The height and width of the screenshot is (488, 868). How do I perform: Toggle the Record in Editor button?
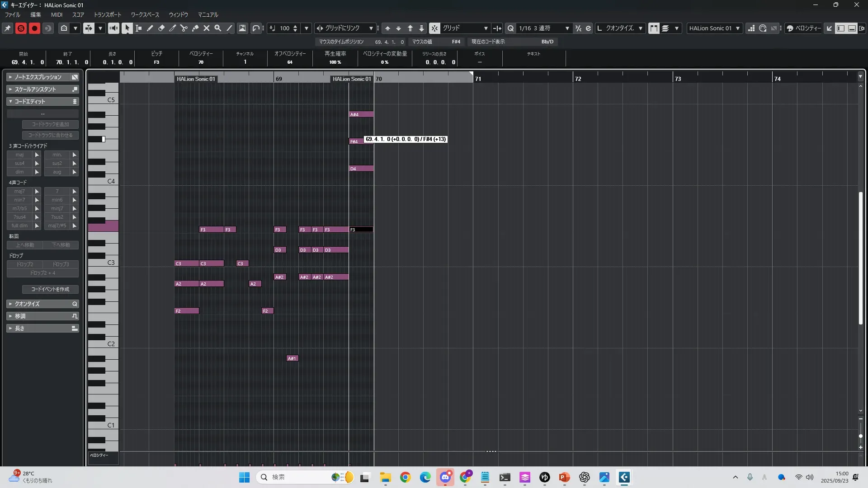[34, 28]
